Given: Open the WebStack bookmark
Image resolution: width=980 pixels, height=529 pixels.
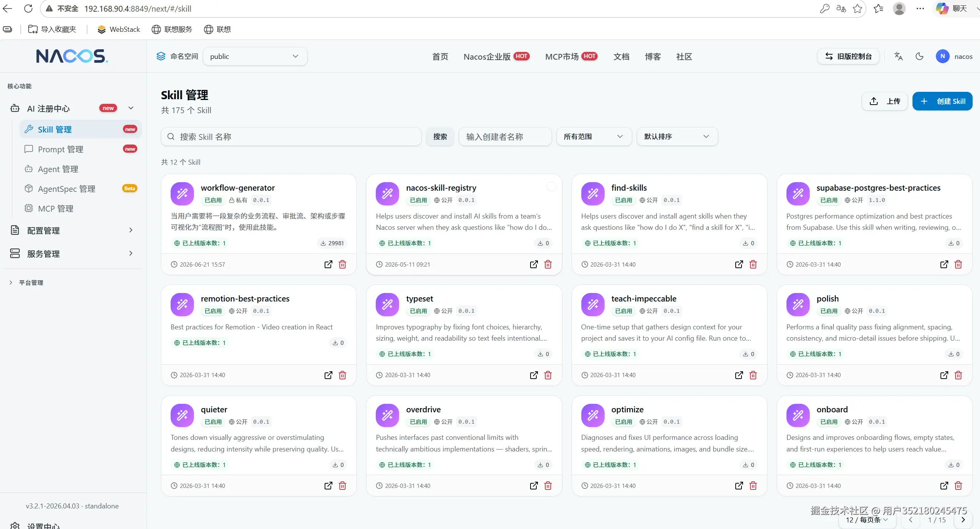Looking at the screenshot, I should click(x=119, y=29).
